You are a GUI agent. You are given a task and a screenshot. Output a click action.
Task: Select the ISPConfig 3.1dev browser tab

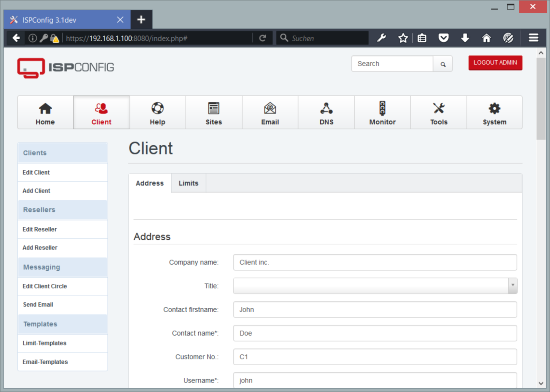coord(67,20)
